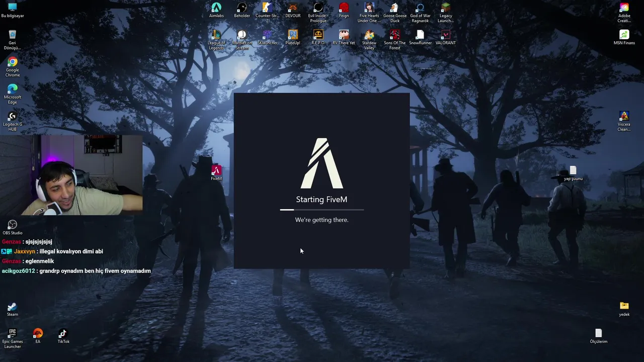644x362 pixels.
Task: Open the SnowRunner file icon
Action: click(420, 37)
